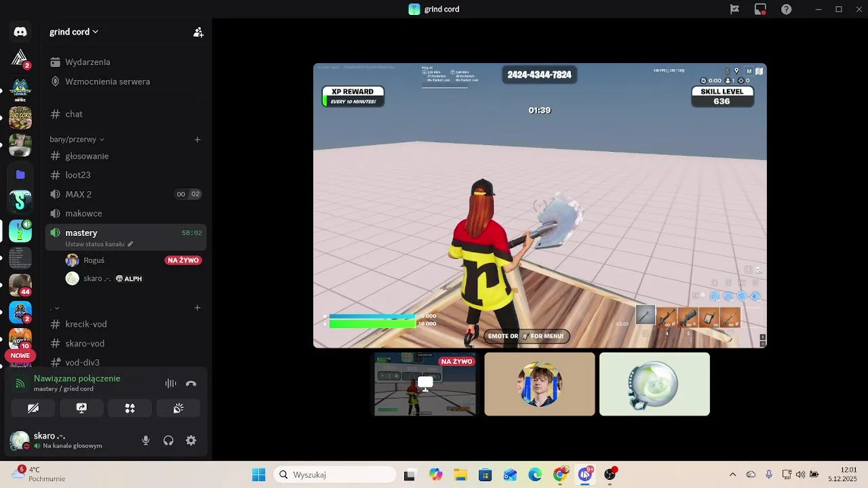Open activities launcher icon
Viewport: 868px width, 488px height.
click(130, 408)
